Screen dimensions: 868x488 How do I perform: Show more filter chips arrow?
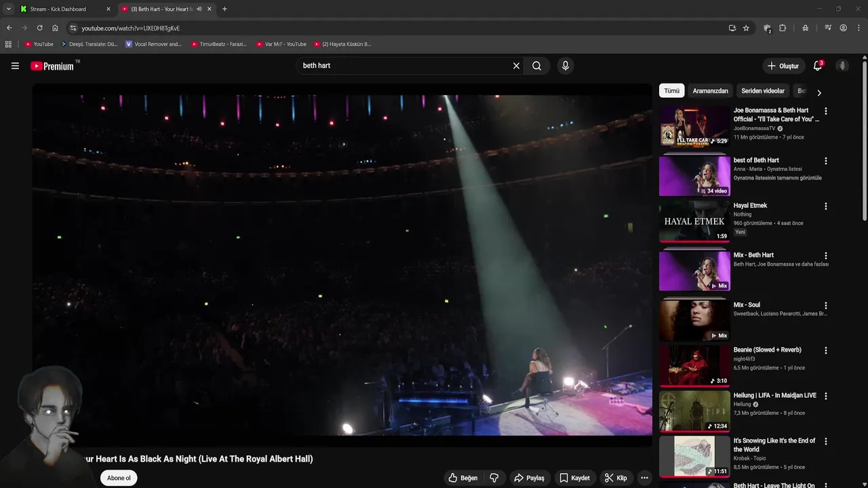818,92
